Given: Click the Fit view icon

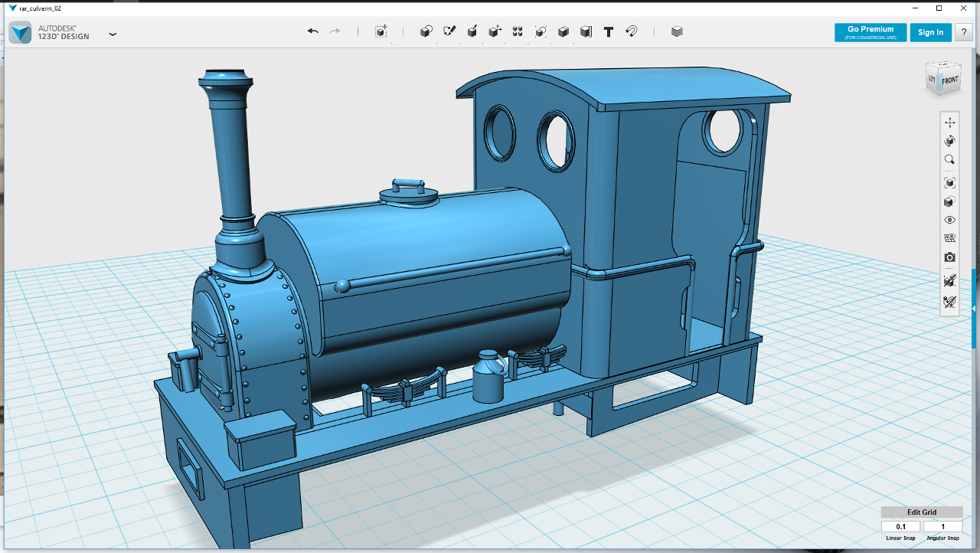Looking at the screenshot, I should click(949, 183).
